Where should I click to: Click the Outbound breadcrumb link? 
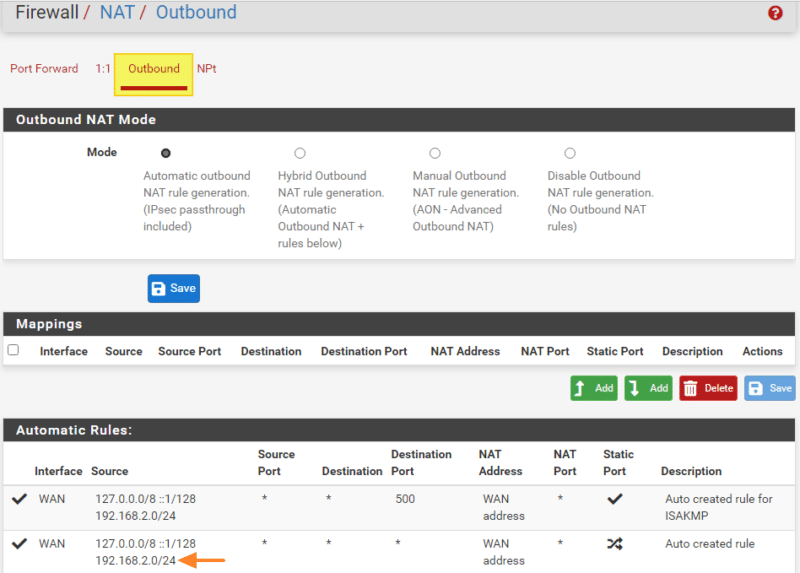point(196,13)
